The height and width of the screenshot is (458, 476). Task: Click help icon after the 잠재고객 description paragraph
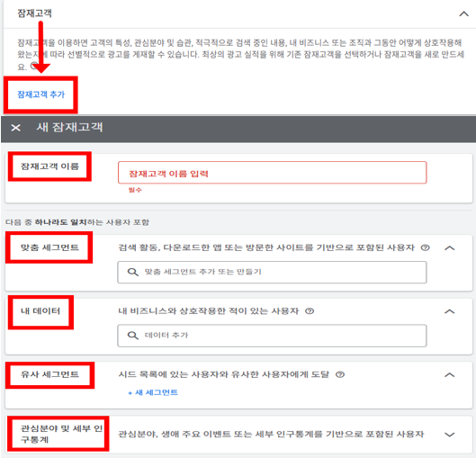click(x=35, y=66)
